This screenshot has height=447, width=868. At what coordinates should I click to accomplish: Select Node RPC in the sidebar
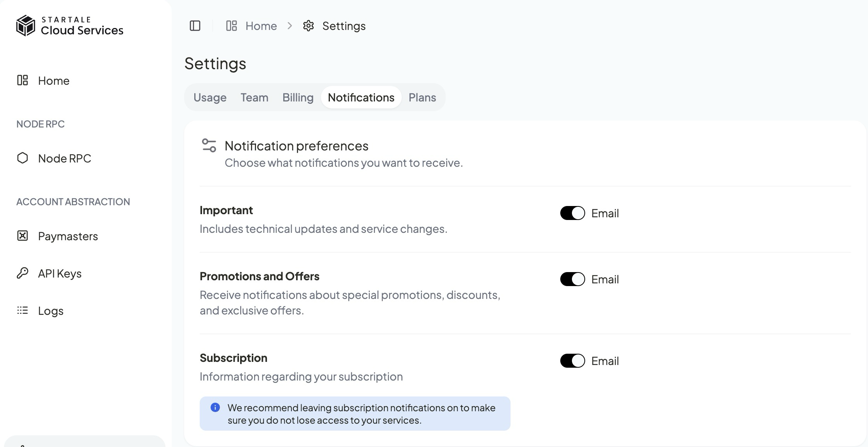tap(64, 158)
